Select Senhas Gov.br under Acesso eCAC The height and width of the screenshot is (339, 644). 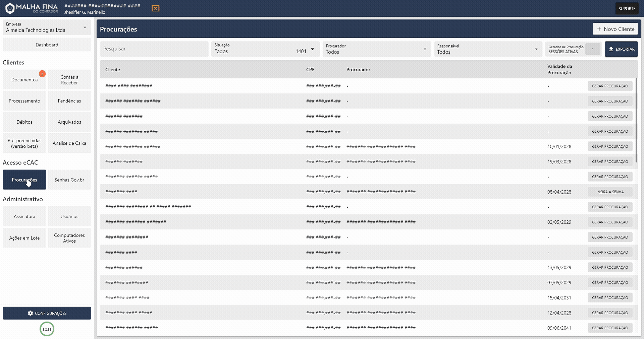[x=69, y=180]
